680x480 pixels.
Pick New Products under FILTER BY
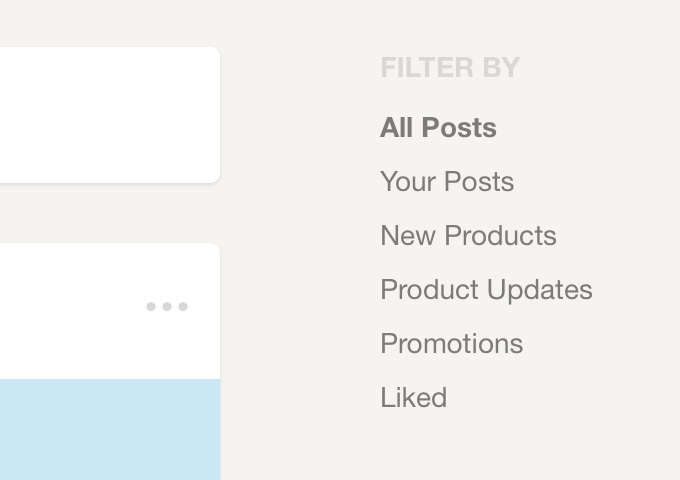point(468,235)
